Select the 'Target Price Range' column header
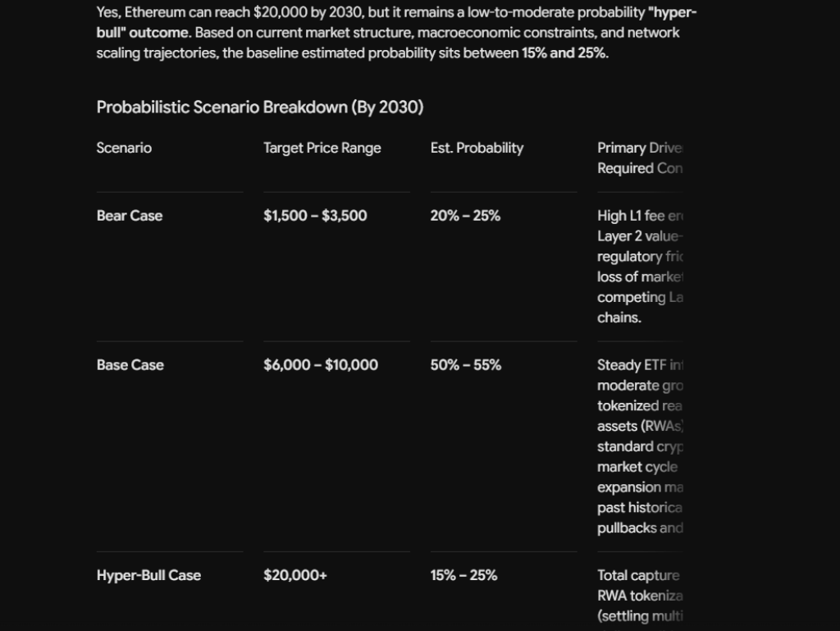This screenshot has height=631, width=840. click(x=322, y=148)
